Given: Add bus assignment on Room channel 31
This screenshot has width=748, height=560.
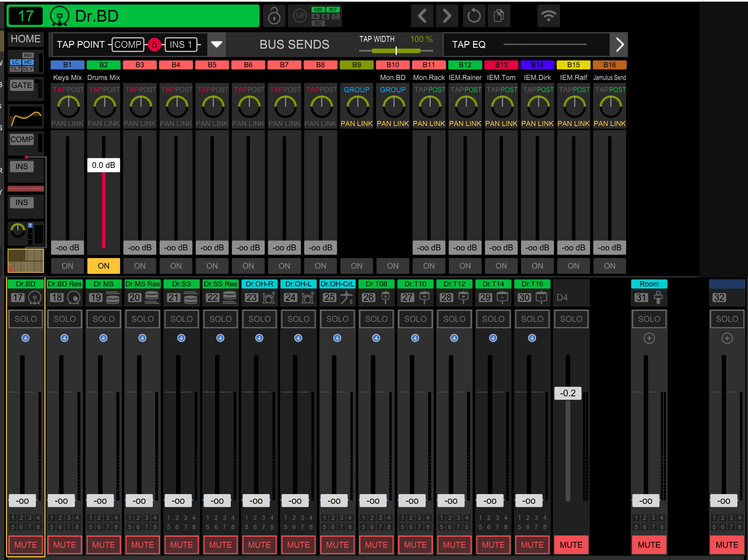Looking at the screenshot, I should coord(649,338).
